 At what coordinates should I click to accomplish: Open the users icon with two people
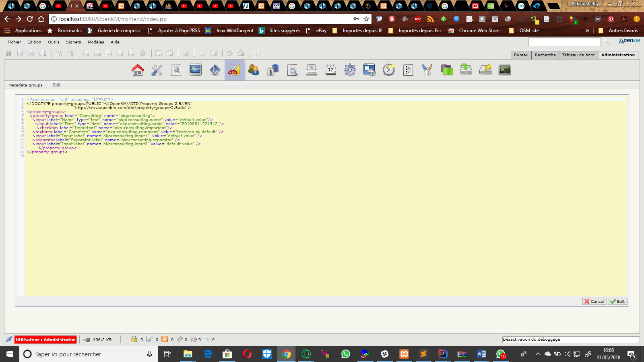[x=254, y=70]
